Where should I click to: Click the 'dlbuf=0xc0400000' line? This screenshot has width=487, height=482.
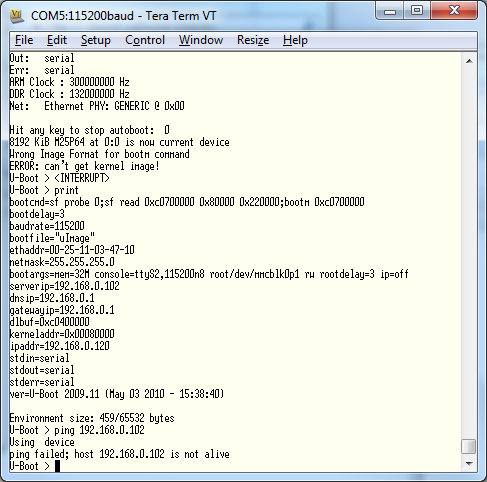[x=49, y=322]
